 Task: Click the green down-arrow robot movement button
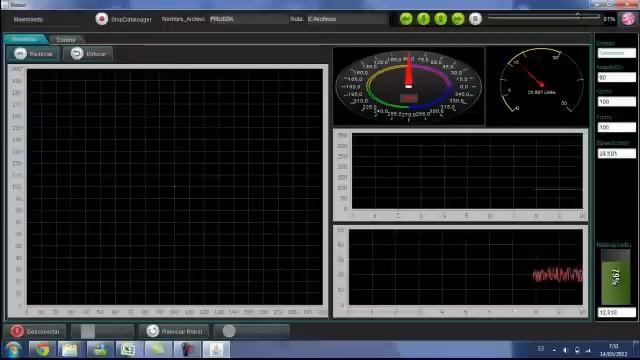point(440,19)
